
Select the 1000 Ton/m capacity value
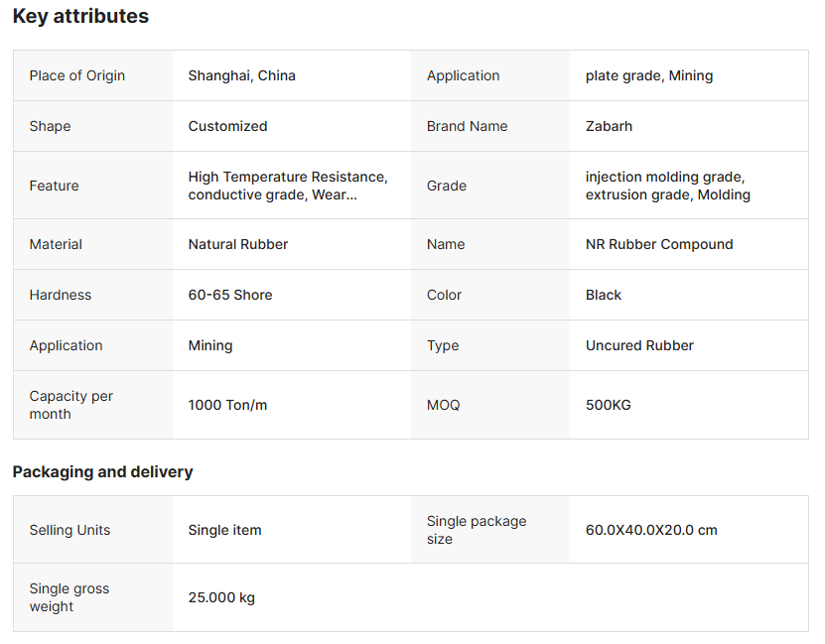click(x=227, y=405)
